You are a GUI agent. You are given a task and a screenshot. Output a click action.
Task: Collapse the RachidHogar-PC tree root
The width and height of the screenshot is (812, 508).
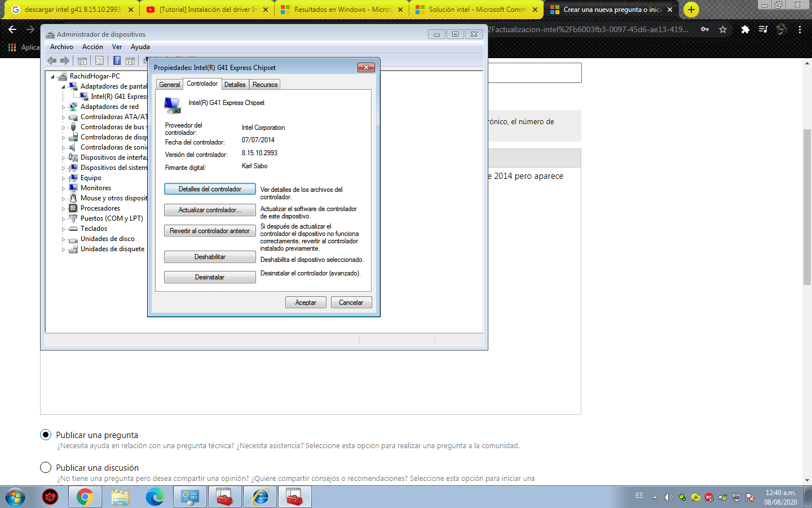[x=52, y=77]
